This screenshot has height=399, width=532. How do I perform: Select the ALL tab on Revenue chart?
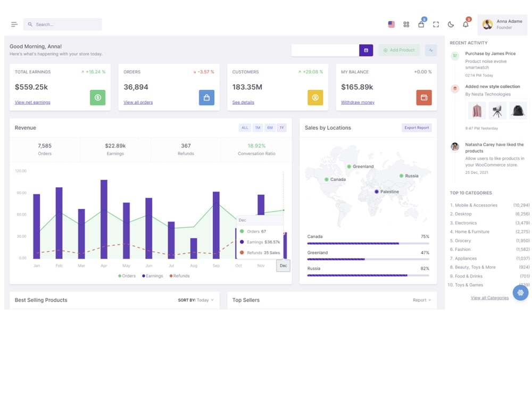tap(245, 128)
